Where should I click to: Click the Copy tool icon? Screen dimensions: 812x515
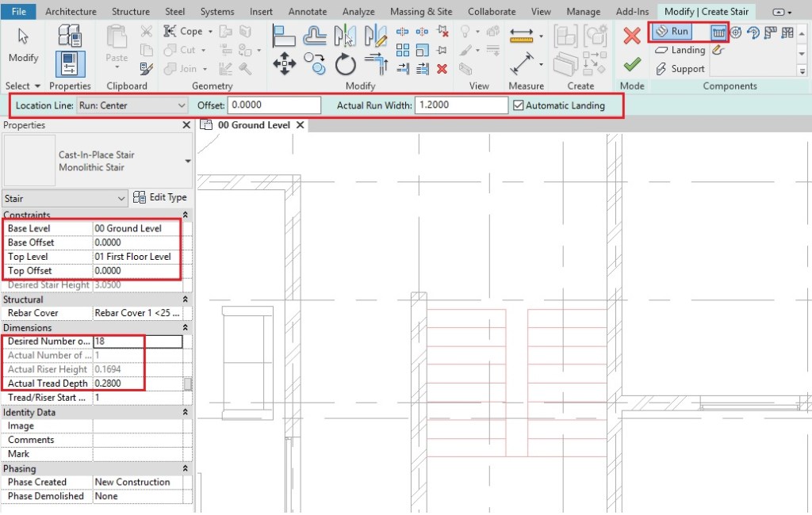point(315,63)
